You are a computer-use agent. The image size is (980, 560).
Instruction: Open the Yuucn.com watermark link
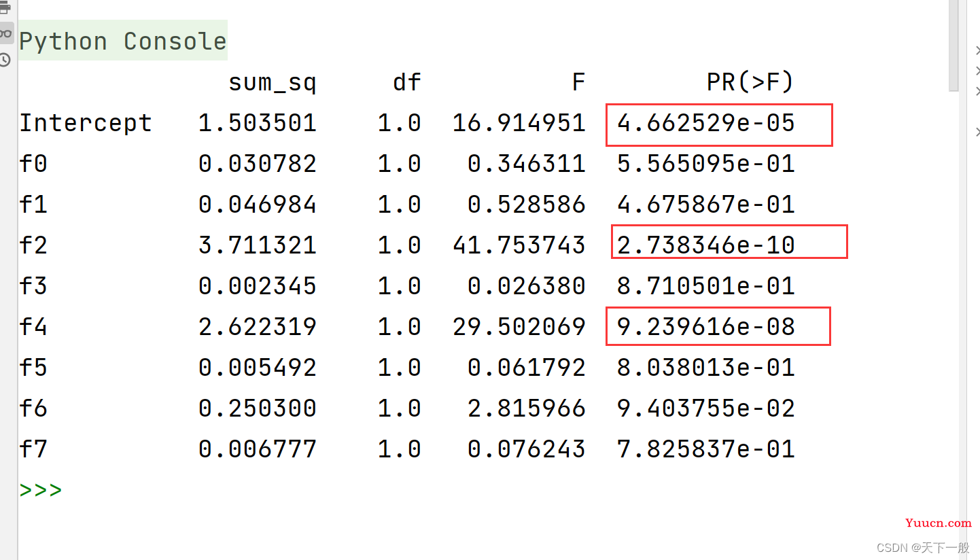tap(938, 523)
